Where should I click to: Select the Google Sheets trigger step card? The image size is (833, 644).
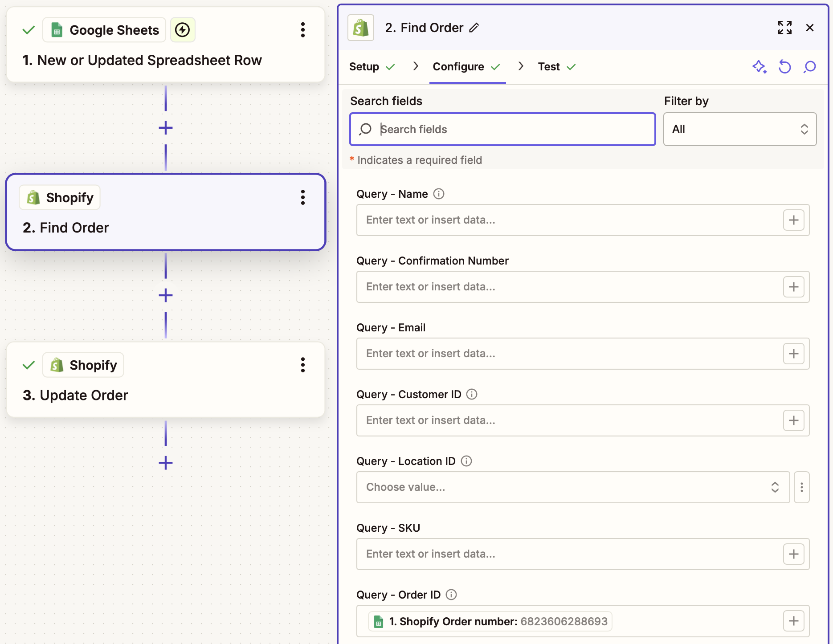tap(166, 45)
